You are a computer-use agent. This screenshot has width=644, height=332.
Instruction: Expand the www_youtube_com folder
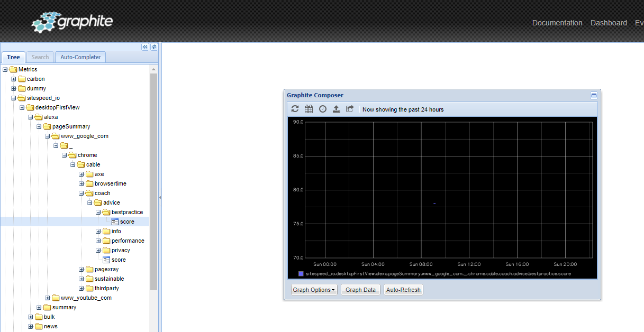pos(47,298)
